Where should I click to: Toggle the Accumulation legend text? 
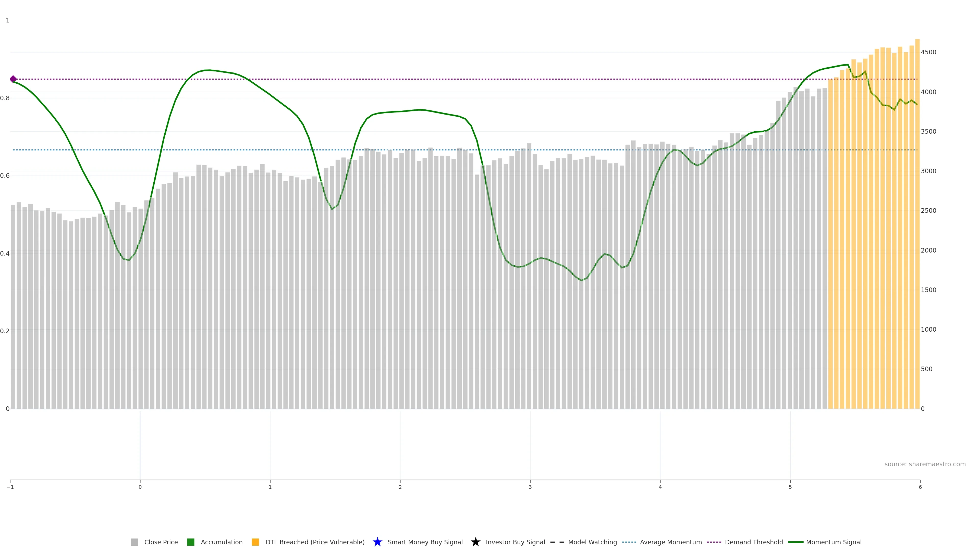pos(222,542)
